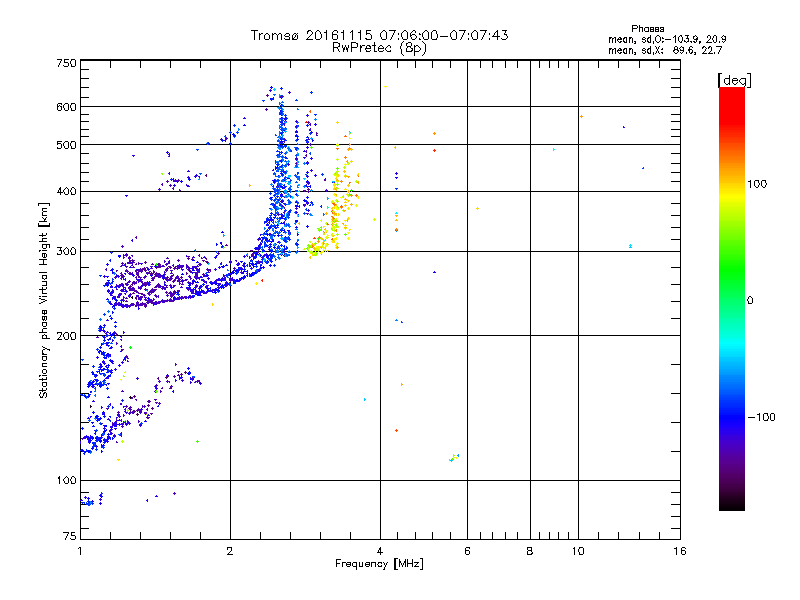The width and height of the screenshot is (800, 600).
Task: Click the y-axis tick label '300'
Action: [67, 252]
